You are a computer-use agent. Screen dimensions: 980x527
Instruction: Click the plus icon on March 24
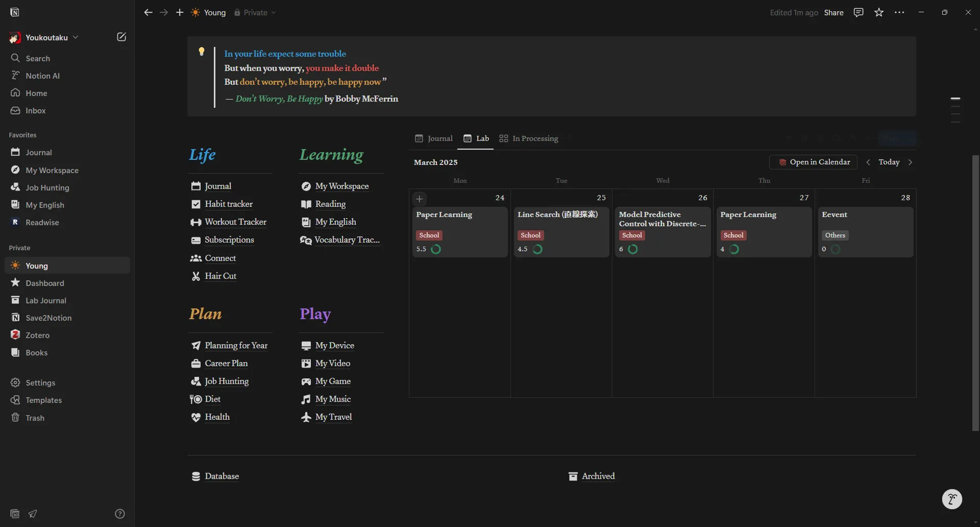pyautogui.click(x=420, y=199)
